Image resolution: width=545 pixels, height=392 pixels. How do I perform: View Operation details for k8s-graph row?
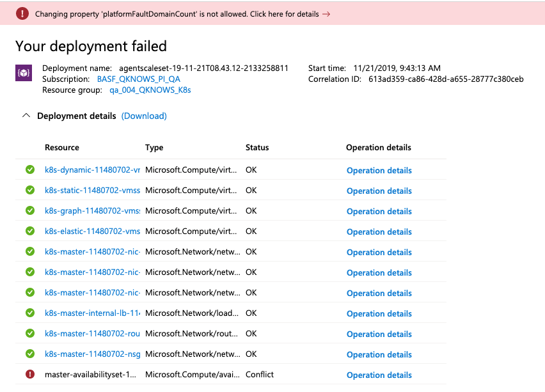tap(379, 212)
